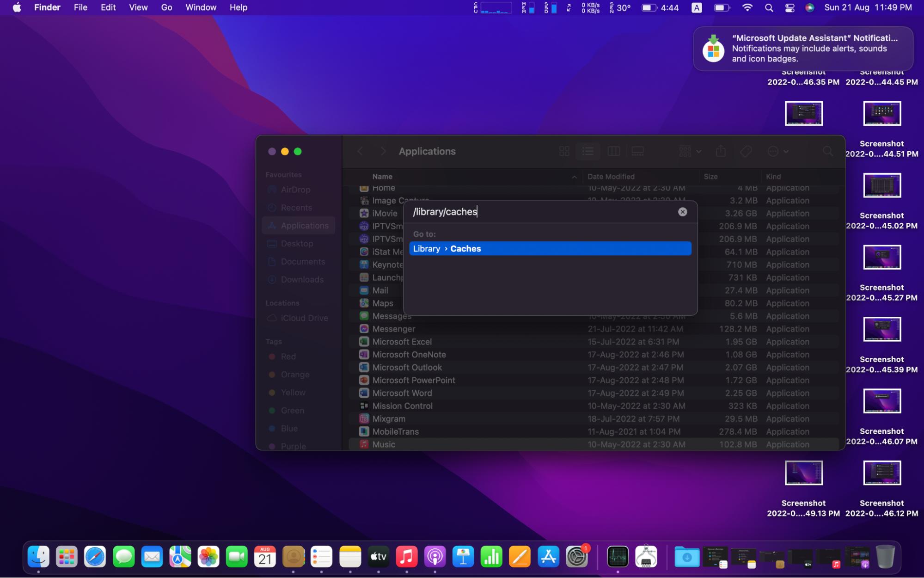Open Recents in the Finder sidebar
The width and height of the screenshot is (924, 578).
click(x=299, y=208)
